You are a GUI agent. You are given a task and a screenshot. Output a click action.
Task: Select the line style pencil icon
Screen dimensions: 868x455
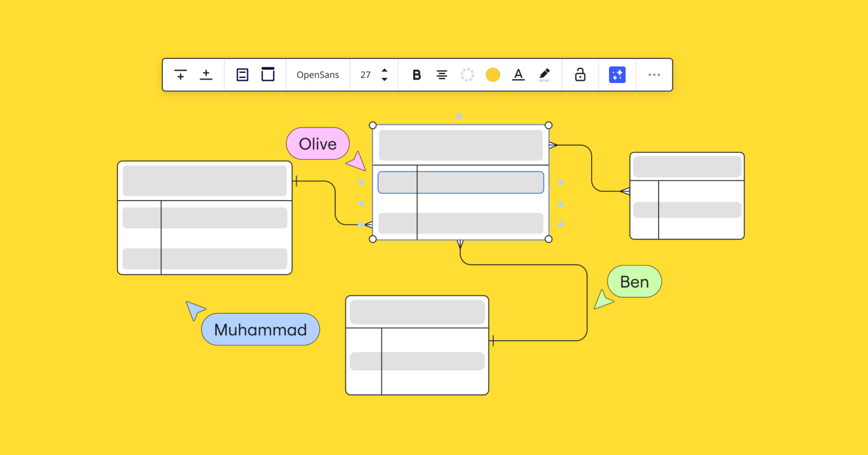pos(544,74)
